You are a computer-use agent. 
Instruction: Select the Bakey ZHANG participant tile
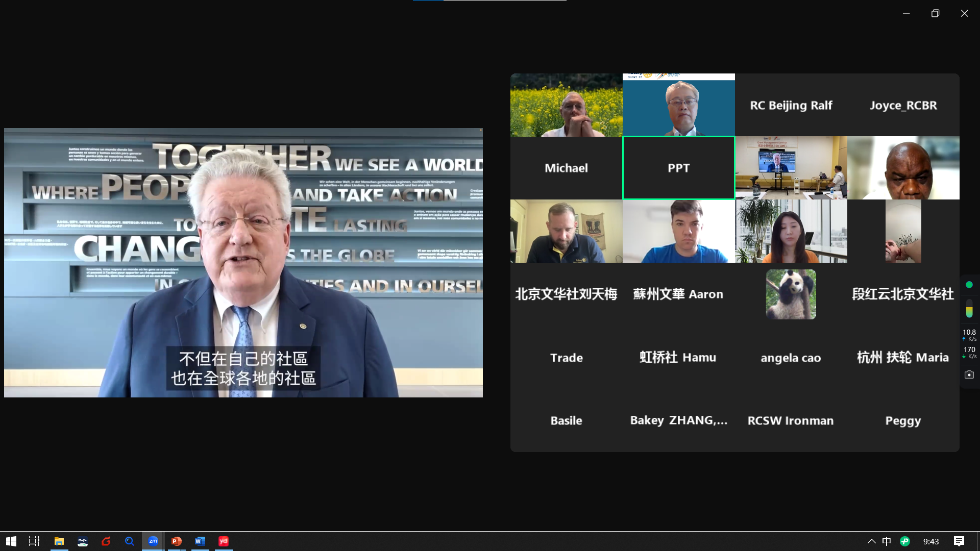679,420
